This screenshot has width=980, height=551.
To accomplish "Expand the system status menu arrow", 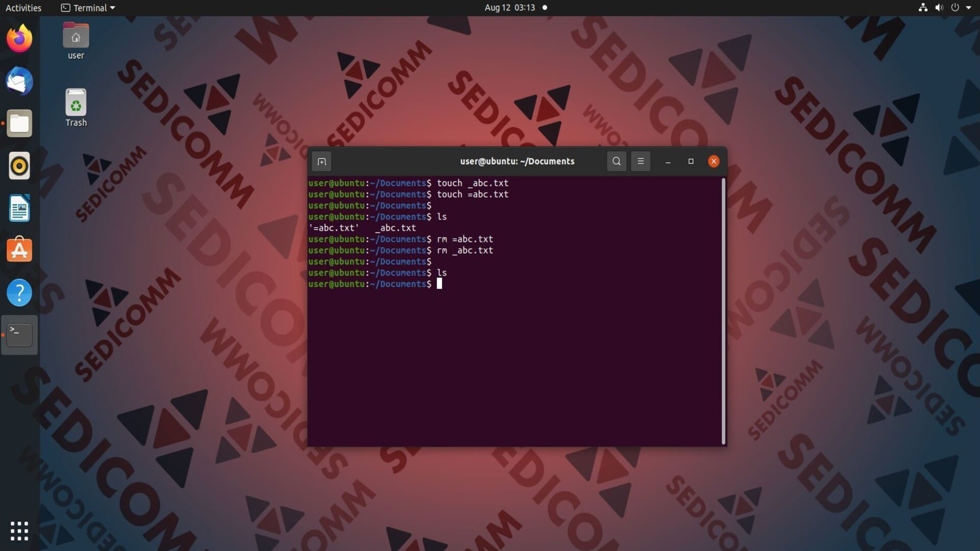I will [968, 8].
